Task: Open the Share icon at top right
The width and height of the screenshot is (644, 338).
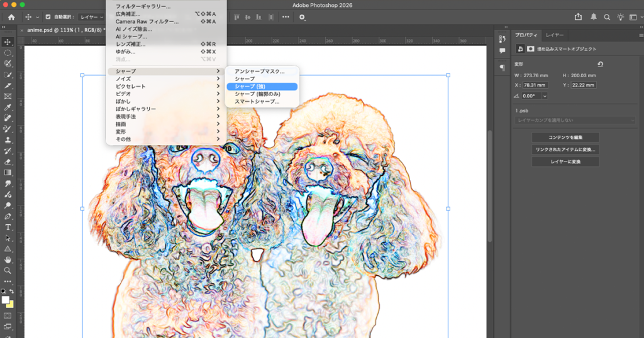Action: pos(578,17)
